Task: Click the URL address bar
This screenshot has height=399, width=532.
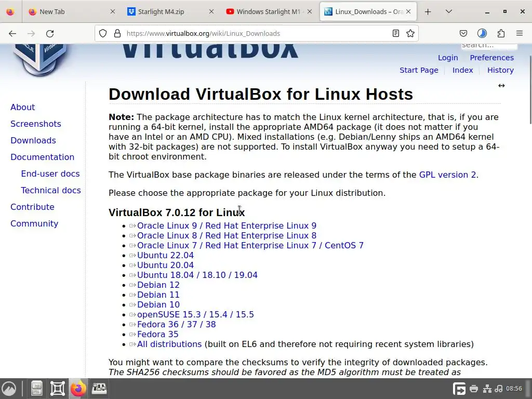Action: 256,33
